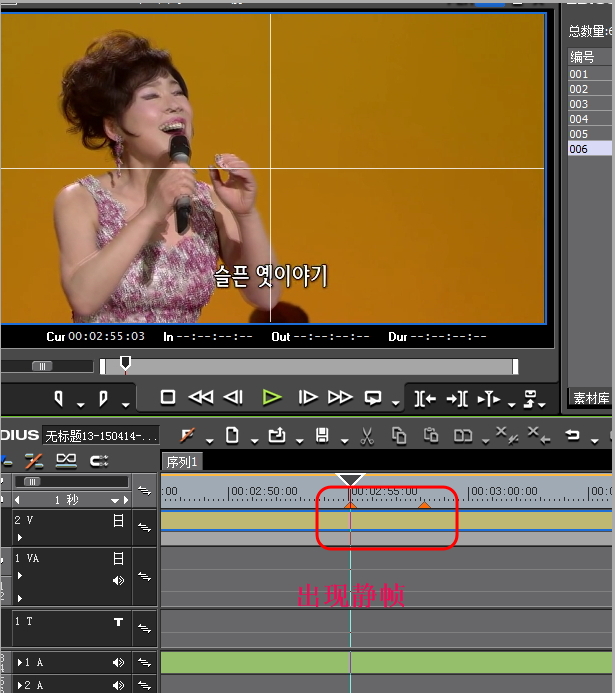Screen dimensions: 615x693
Task: Open the 1 秒 time scale dropdown
Action: point(116,501)
